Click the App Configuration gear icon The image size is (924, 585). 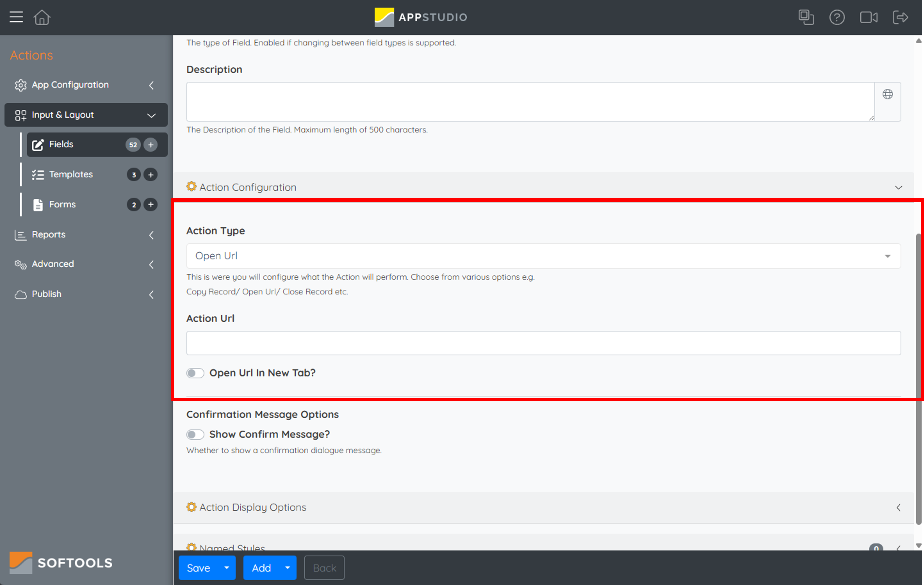click(x=21, y=85)
